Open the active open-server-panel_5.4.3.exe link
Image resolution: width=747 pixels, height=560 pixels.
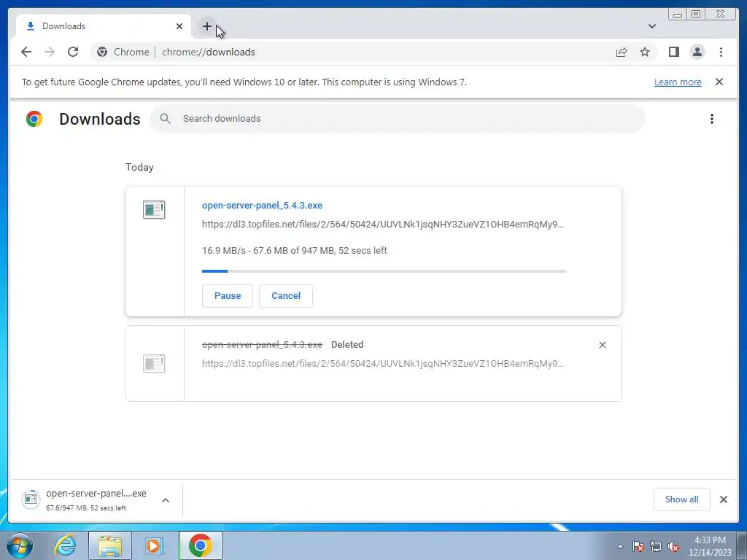[x=262, y=205]
